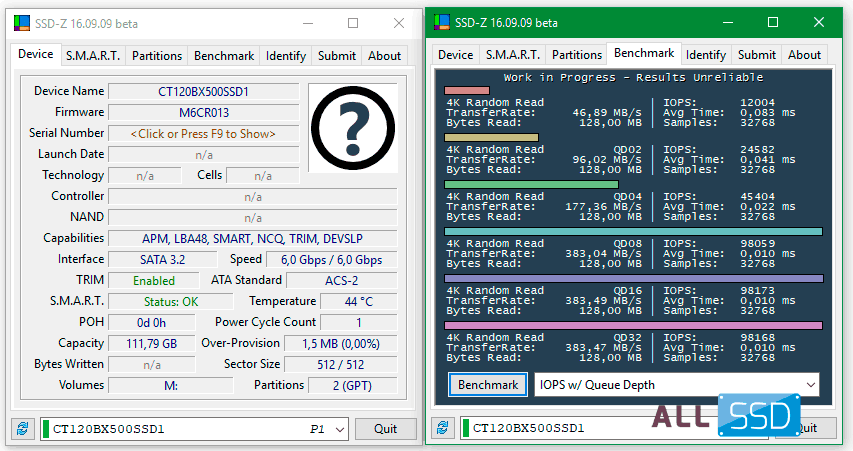Click the SSD-Z icon in green title bar
853x451 pixels.
click(x=443, y=22)
